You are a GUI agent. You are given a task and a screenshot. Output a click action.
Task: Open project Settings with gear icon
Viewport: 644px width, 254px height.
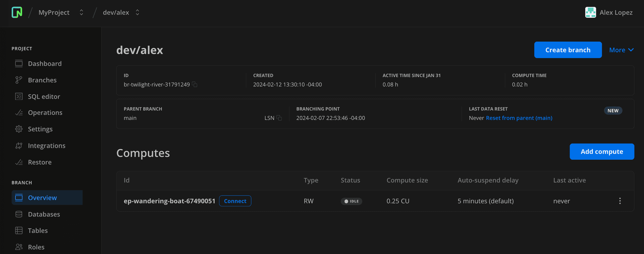point(40,129)
